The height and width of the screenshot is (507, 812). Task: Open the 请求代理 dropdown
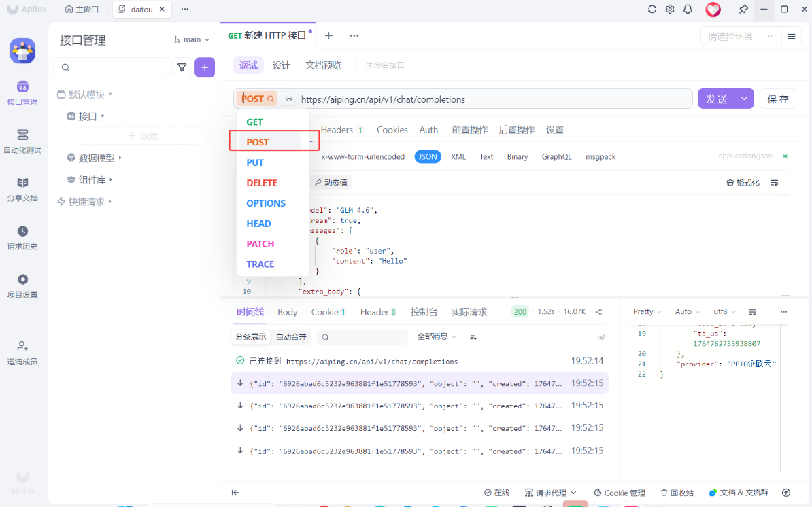(x=551, y=492)
